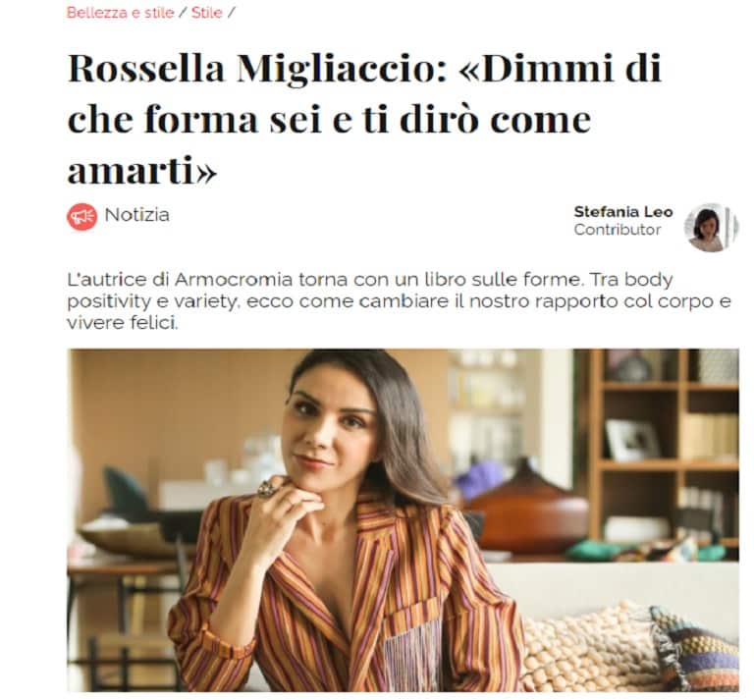Click the red megaphone Notizia icon
754x700 pixels.
81,216
